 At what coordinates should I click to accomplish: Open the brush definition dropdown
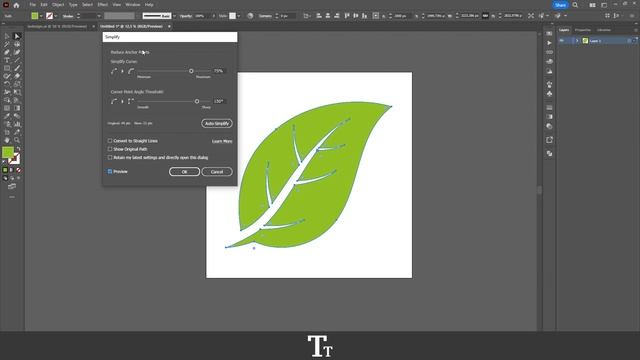pyautogui.click(x=174, y=16)
